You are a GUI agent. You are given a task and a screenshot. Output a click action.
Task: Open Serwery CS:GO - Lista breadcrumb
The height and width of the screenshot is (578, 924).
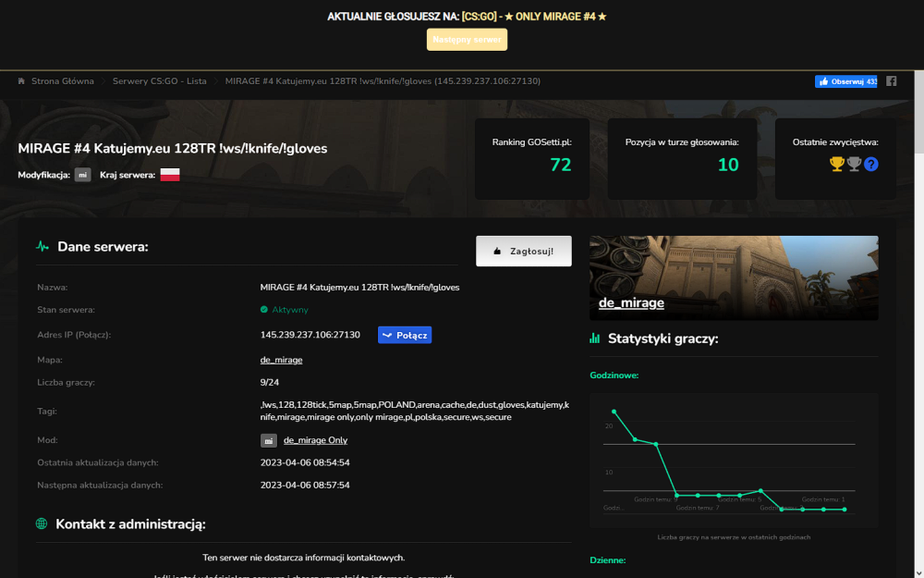tap(160, 81)
